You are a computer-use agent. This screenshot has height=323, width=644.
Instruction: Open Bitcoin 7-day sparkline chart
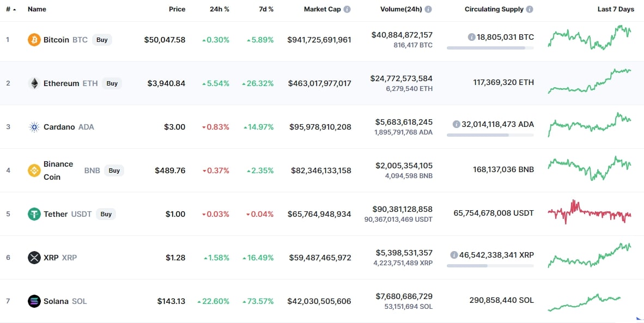click(590, 38)
